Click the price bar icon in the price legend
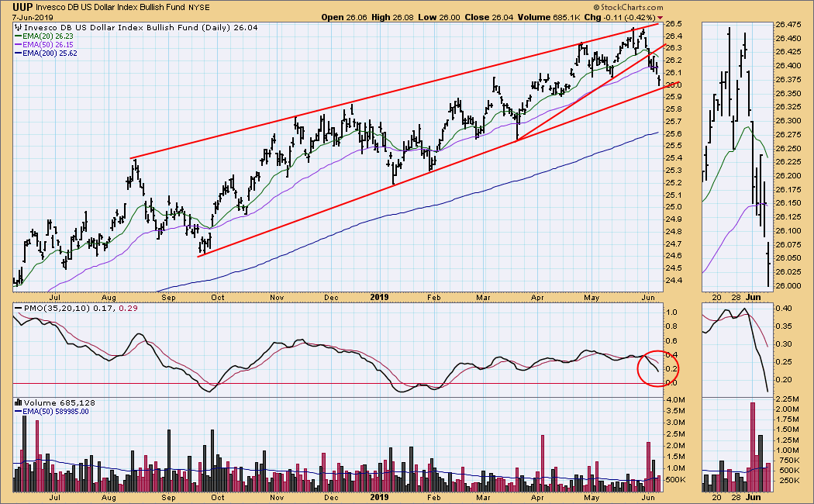This screenshot has height=504, width=814. pos(18,27)
